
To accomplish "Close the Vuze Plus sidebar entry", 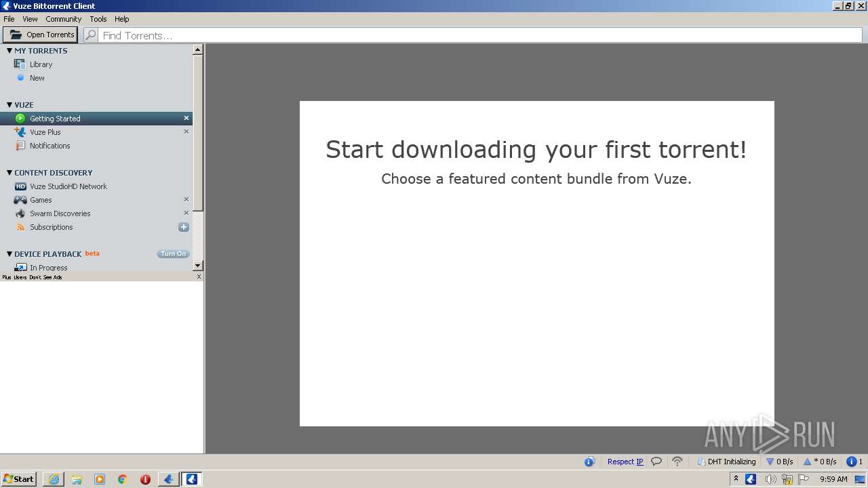I will pos(186,131).
